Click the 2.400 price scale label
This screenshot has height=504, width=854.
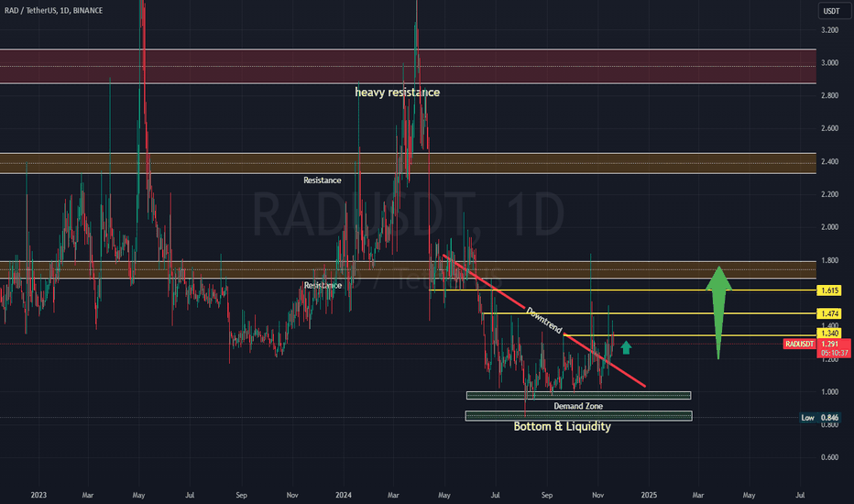[829, 161]
